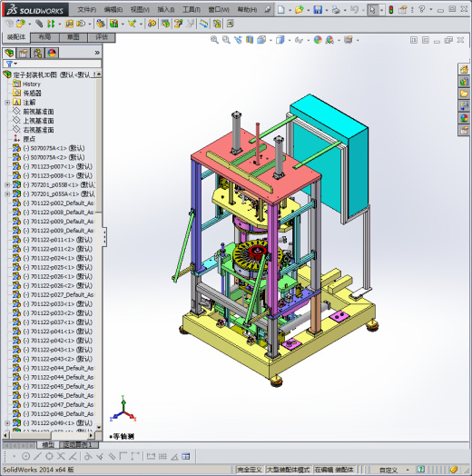Viewport: 472px width, 476px height.
Task: Open the FeatureManager design tree tab
Action: click(9, 53)
